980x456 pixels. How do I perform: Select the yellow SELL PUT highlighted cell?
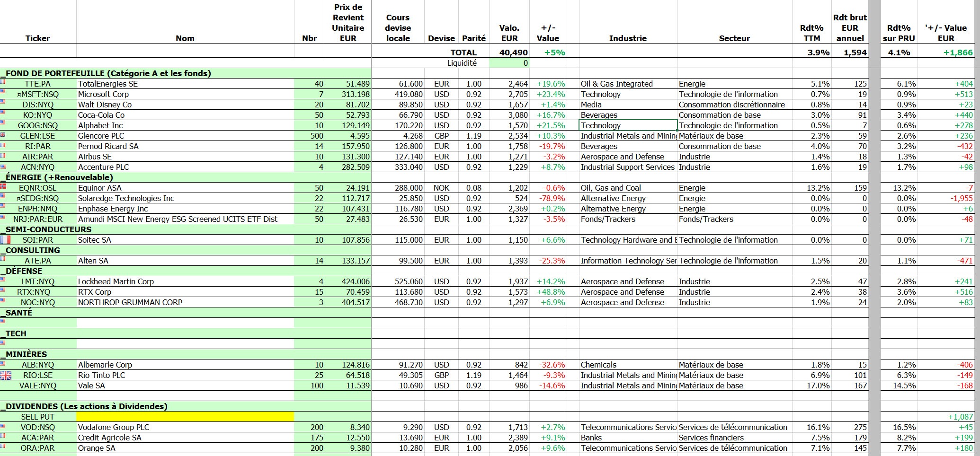click(x=185, y=417)
